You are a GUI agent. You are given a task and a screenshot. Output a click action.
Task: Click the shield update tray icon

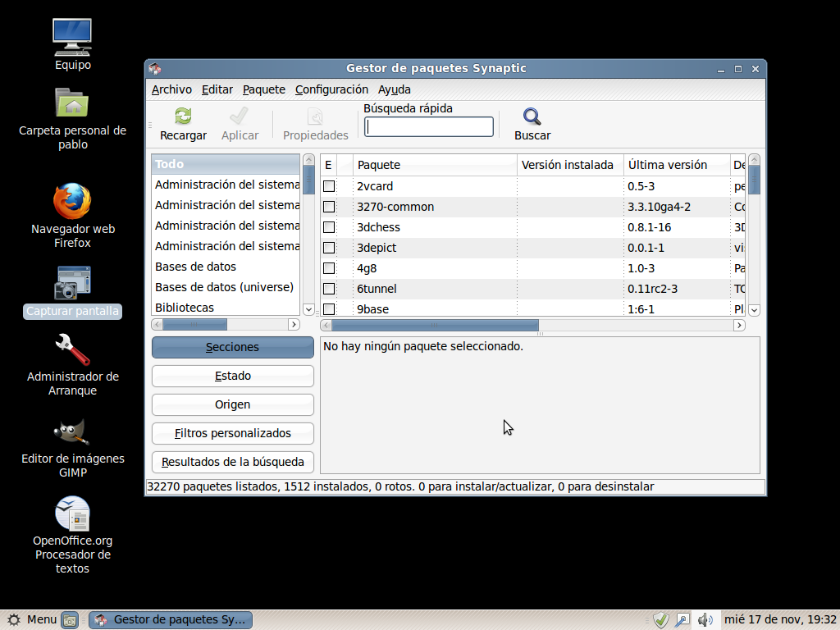pyautogui.click(x=661, y=620)
